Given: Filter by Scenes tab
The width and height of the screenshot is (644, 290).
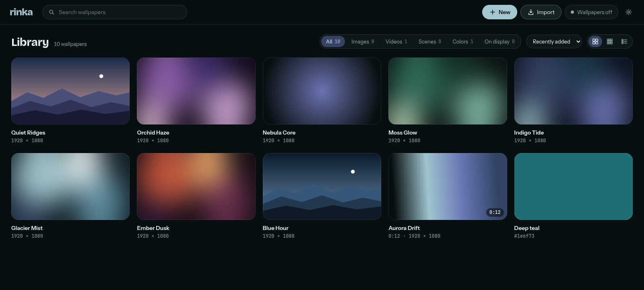Looking at the screenshot, I should (x=430, y=41).
